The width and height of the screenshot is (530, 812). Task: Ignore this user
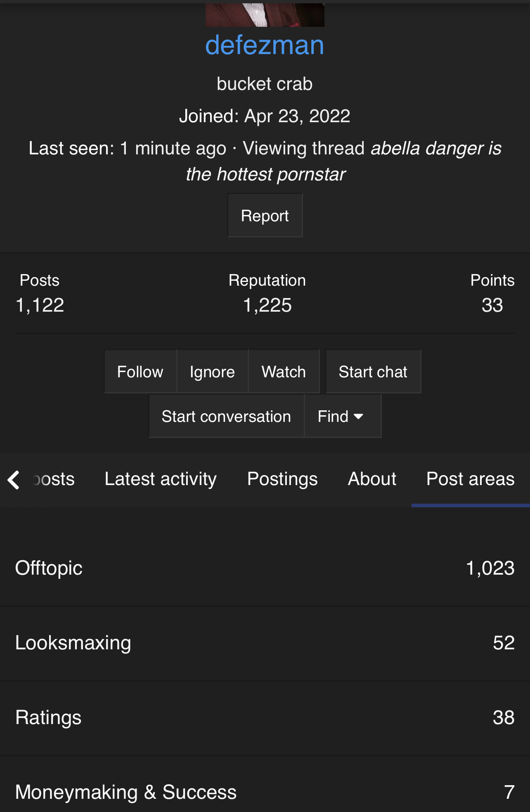(x=213, y=372)
